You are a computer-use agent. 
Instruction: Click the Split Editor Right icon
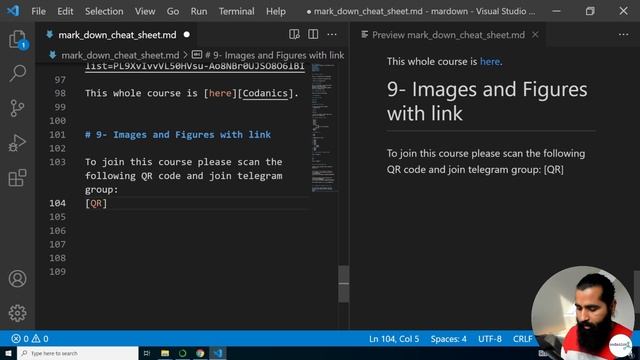pos(313,34)
